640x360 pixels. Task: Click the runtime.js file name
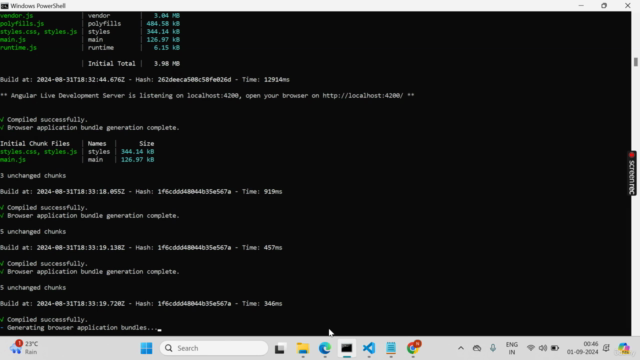pos(18,48)
